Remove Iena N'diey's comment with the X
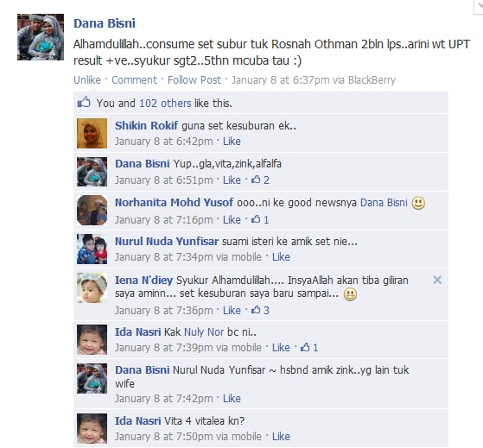This screenshot has height=448, width=483. (437, 280)
